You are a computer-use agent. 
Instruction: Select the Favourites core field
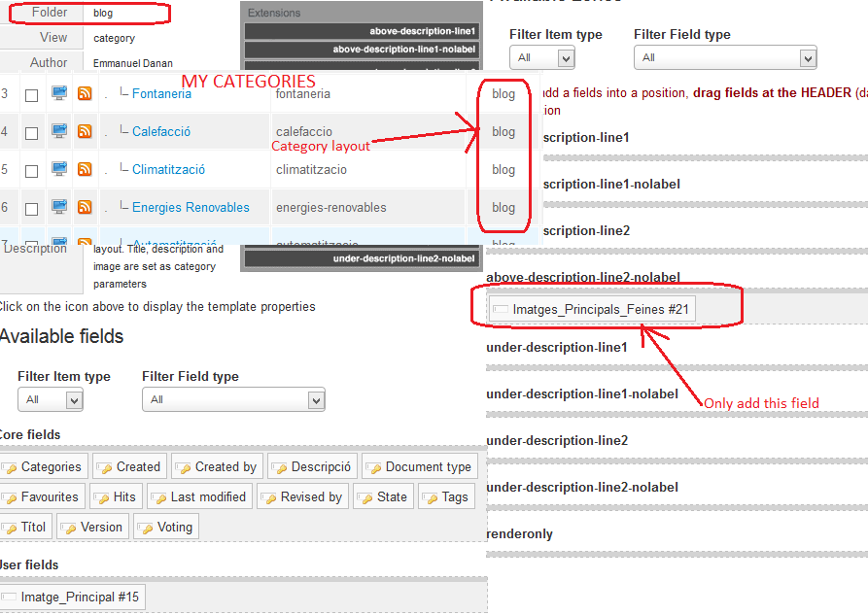43,497
